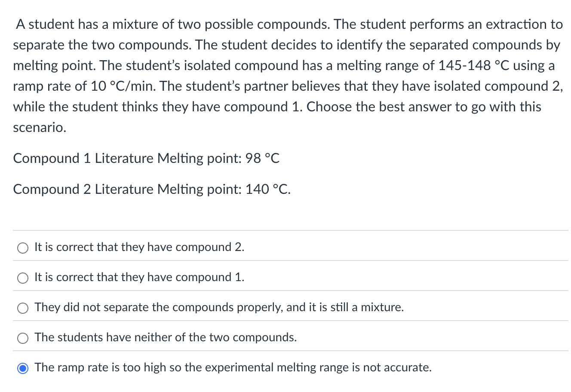571x392 pixels.
Task: Select 'The students have neither of the two compounds'
Action: click(23, 338)
